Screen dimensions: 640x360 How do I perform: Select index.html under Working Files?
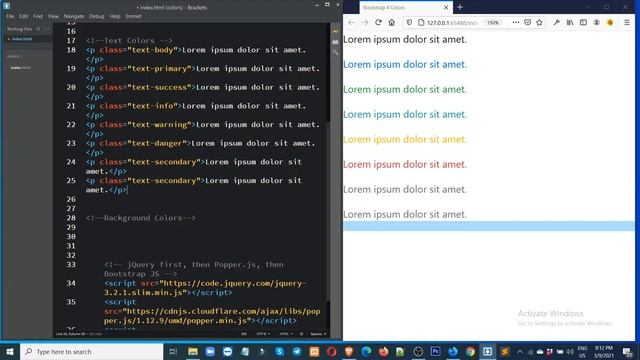pos(22,39)
